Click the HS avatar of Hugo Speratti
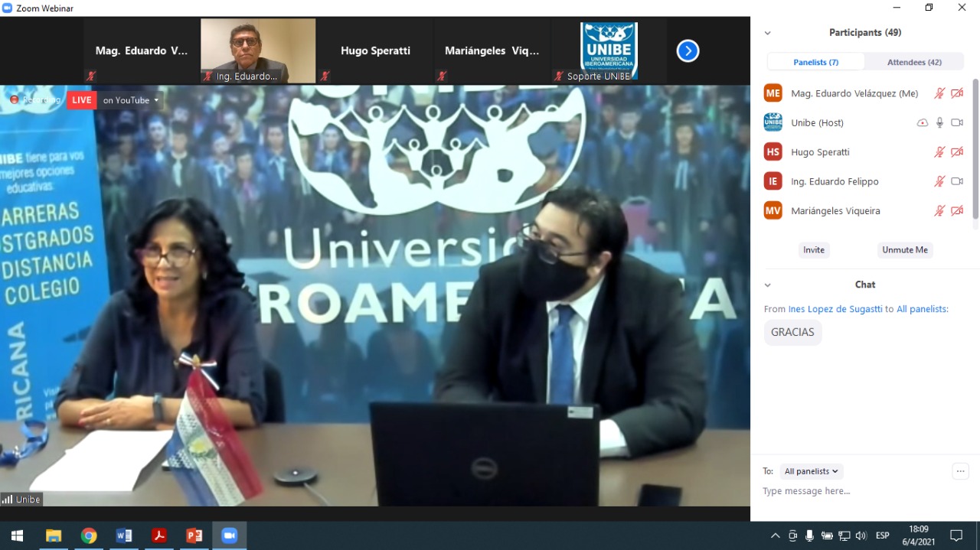The height and width of the screenshot is (550, 980). coord(773,152)
